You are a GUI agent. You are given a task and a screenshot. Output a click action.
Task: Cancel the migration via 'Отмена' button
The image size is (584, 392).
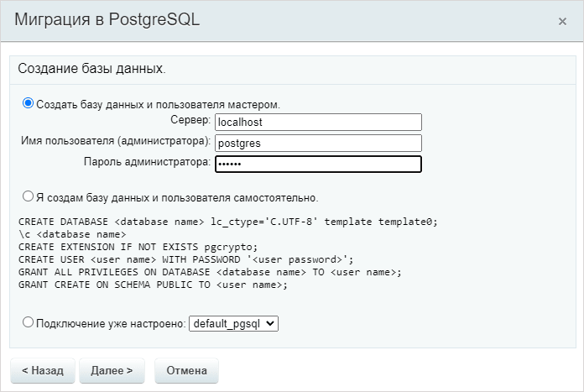[186, 371]
